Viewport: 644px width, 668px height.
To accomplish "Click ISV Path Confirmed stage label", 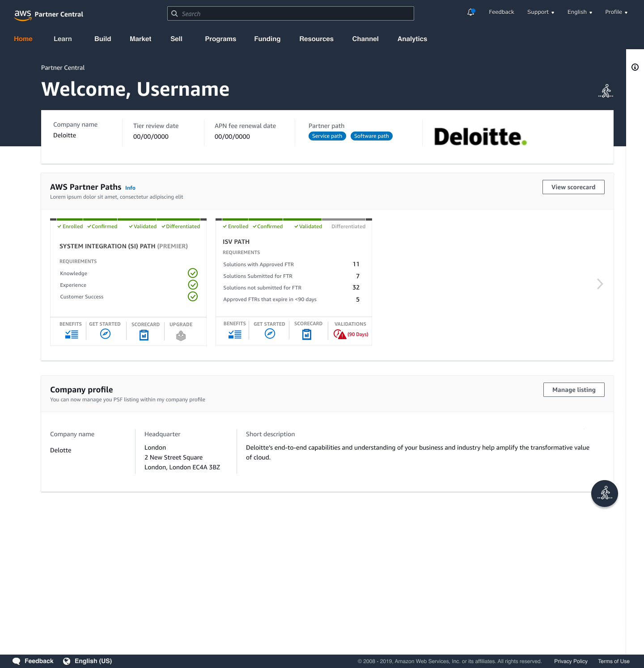I will coord(268,226).
